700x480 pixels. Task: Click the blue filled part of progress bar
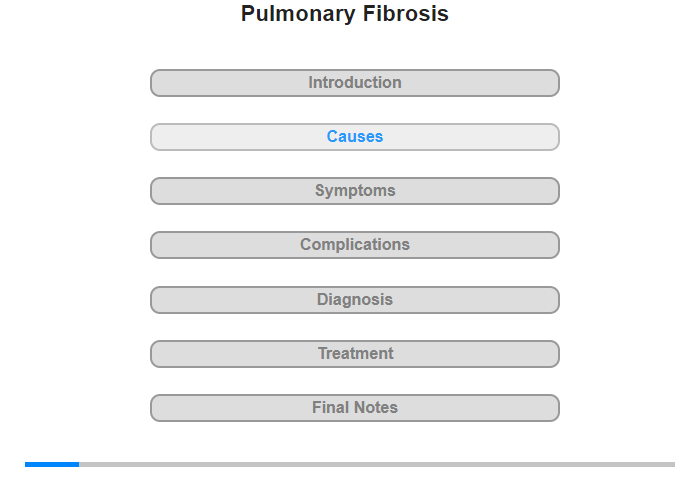(x=52, y=464)
